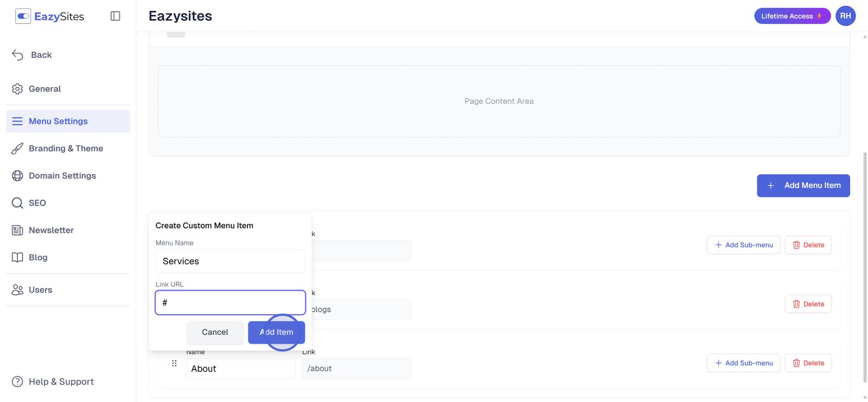Viewport: 868px width, 402px height.
Task: Click the Users people icon
Action: pyautogui.click(x=17, y=290)
